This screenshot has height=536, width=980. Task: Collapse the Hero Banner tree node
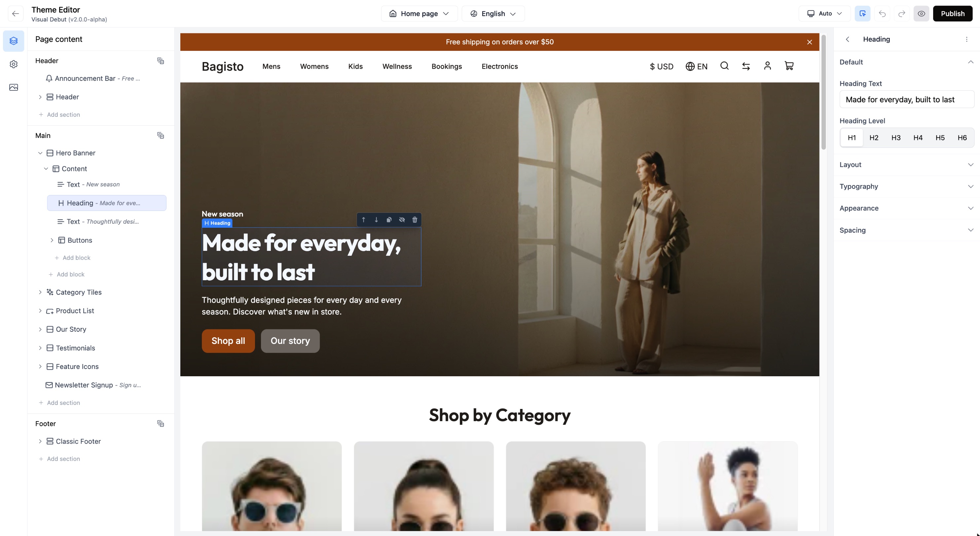pyautogui.click(x=40, y=153)
